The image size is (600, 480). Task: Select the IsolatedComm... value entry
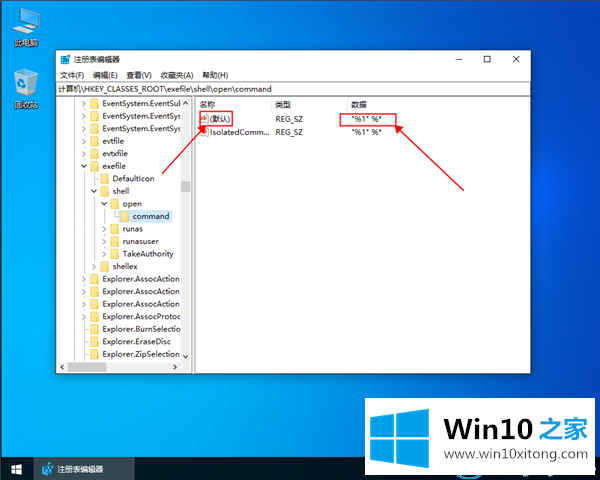(x=239, y=132)
